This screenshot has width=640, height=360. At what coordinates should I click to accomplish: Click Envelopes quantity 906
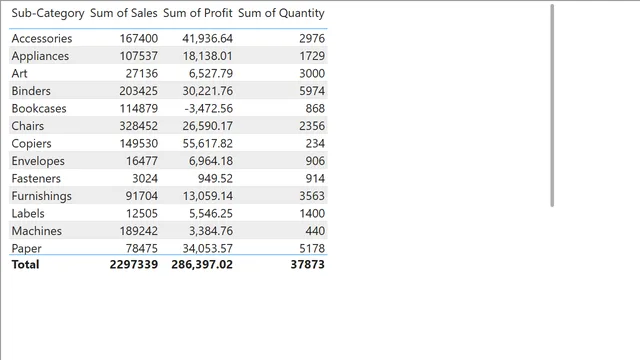click(x=315, y=161)
